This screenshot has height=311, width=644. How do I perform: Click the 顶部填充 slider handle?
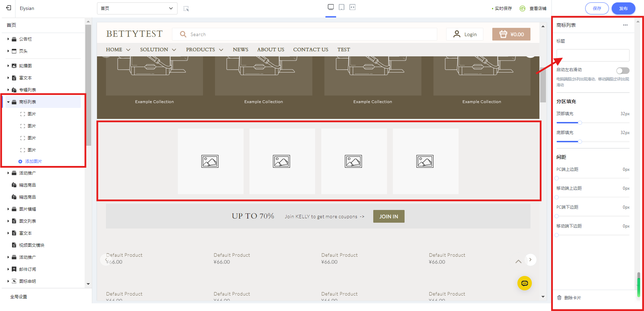[580, 123]
